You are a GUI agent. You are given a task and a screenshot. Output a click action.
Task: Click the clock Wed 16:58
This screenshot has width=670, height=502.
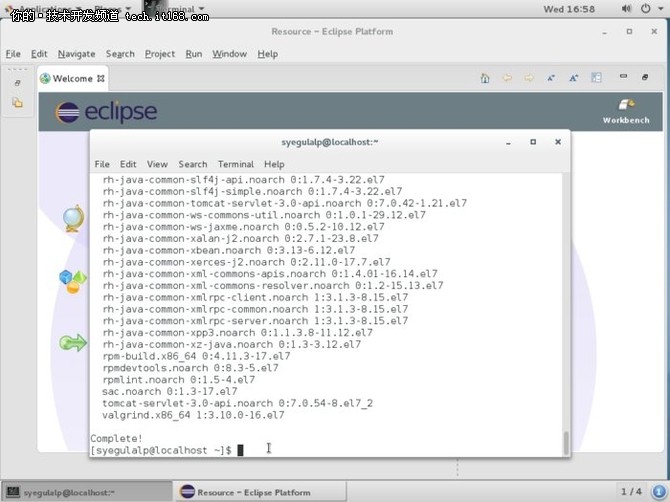click(x=569, y=9)
